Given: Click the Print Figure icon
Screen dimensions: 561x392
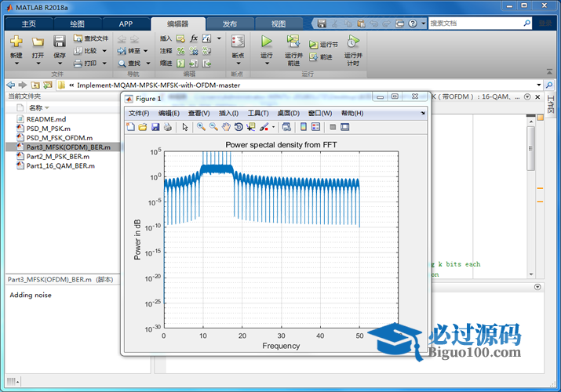Looking at the screenshot, I should (x=168, y=127).
